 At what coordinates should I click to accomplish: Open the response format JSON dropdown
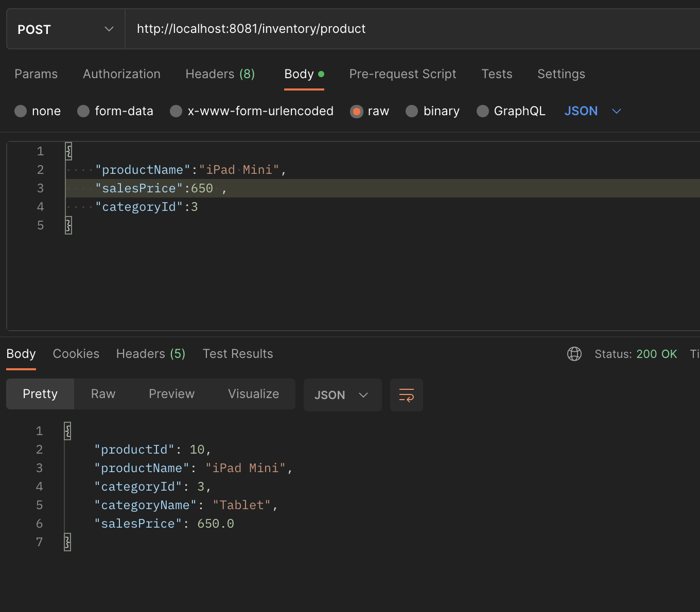click(342, 395)
